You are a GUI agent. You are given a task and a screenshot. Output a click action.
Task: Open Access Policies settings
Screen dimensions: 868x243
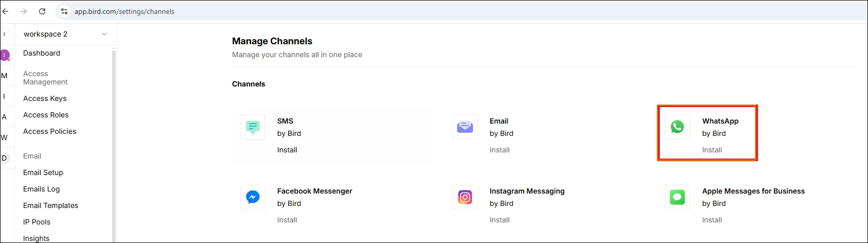50,131
